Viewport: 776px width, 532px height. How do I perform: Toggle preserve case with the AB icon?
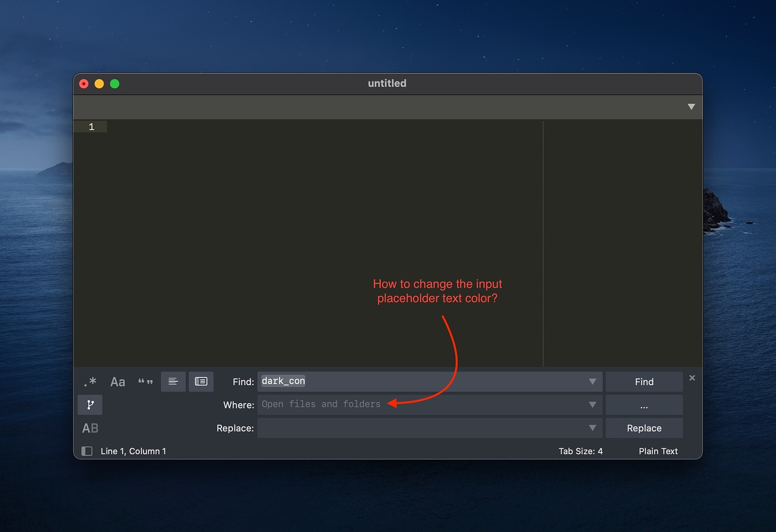click(90, 428)
